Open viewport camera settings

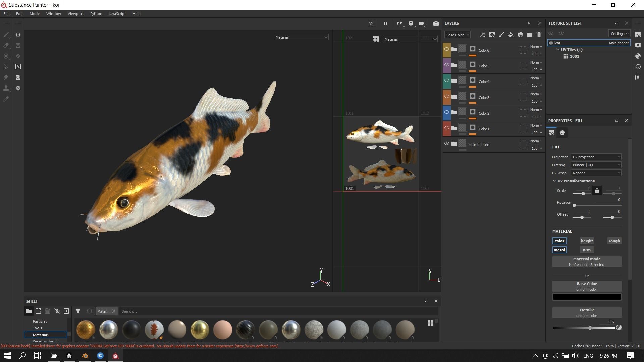pyautogui.click(x=422, y=23)
